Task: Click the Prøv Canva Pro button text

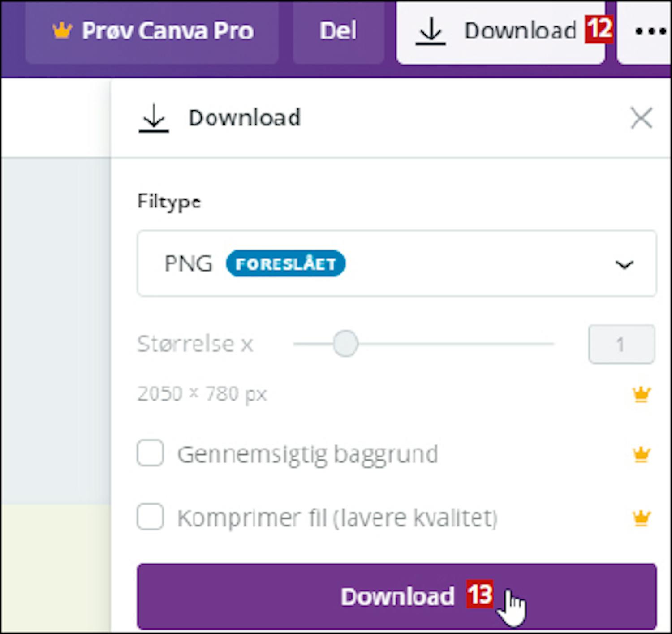Action: [x=168, y=31]
